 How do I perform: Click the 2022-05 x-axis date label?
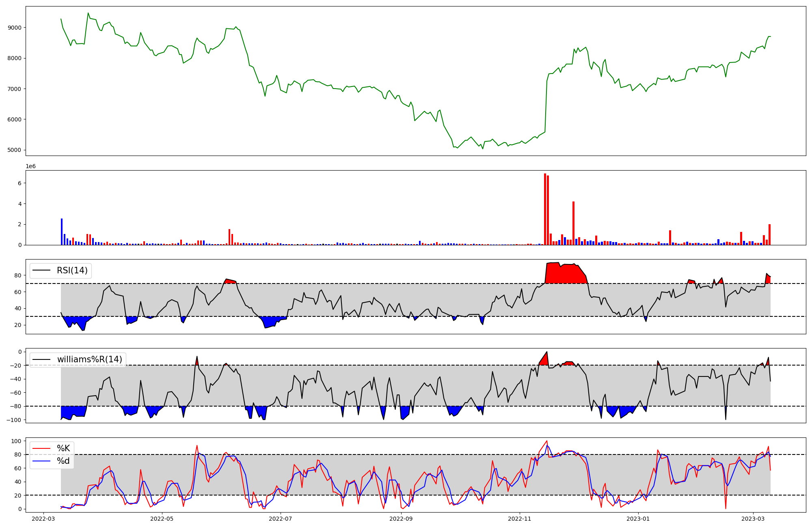162,519
